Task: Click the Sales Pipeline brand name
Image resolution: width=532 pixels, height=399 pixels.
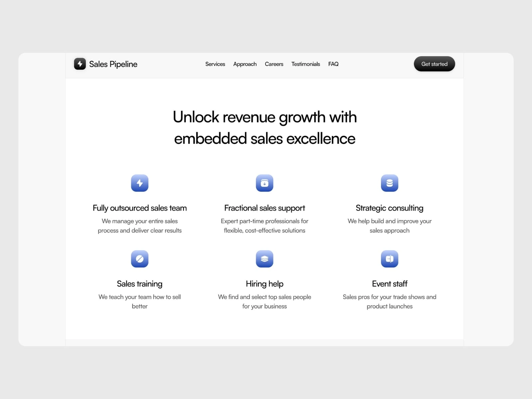Action: (113, 64)
